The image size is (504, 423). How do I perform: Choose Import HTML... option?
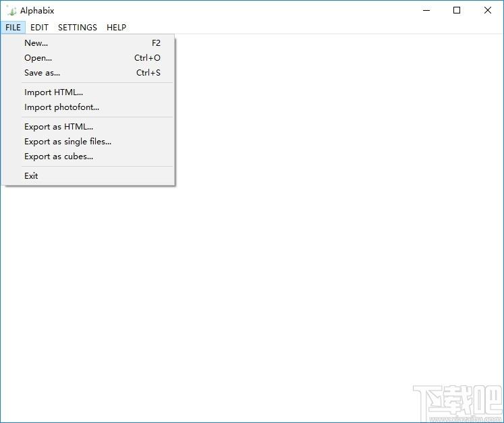coord(88,92)
